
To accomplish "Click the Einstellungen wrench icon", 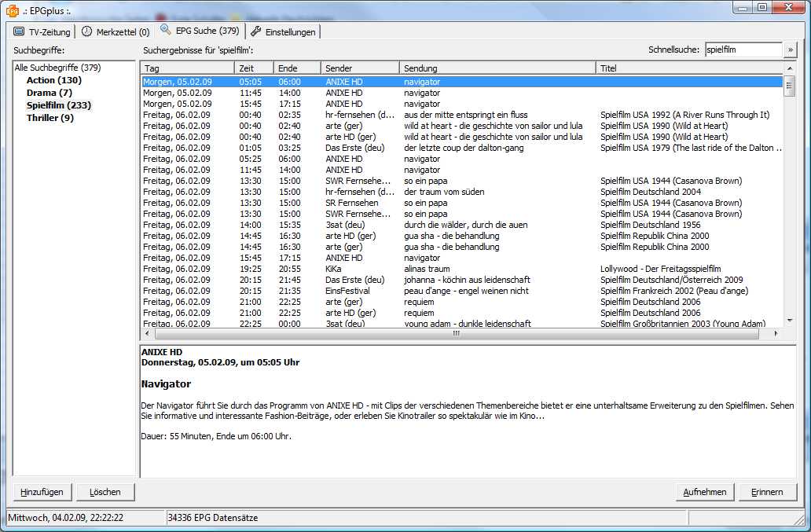I will coord(256,32).
